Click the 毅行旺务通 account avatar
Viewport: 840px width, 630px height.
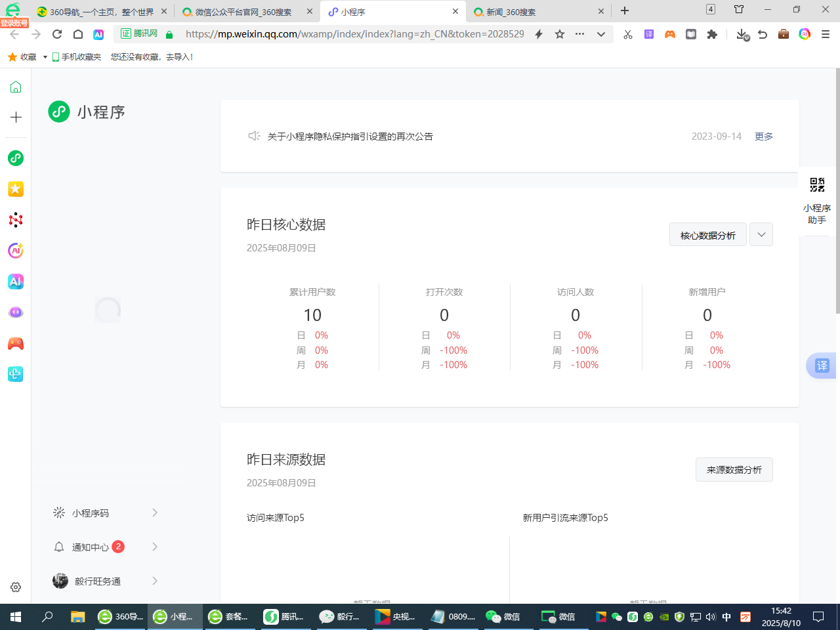pos(60,581)
